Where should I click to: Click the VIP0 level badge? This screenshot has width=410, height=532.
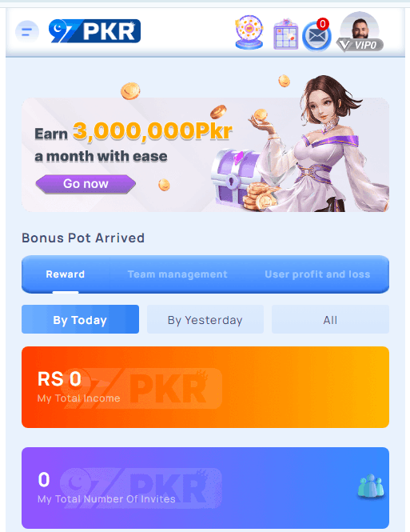(360, 45)
